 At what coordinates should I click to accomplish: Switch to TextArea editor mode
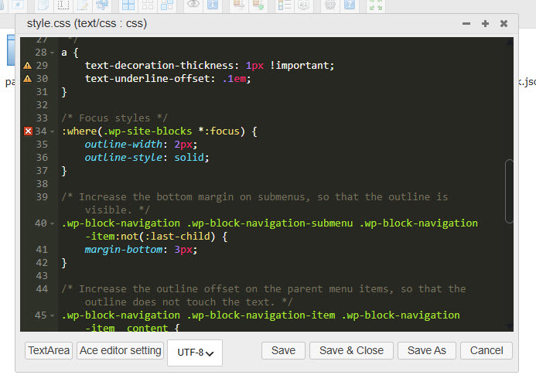coord(49,351)
